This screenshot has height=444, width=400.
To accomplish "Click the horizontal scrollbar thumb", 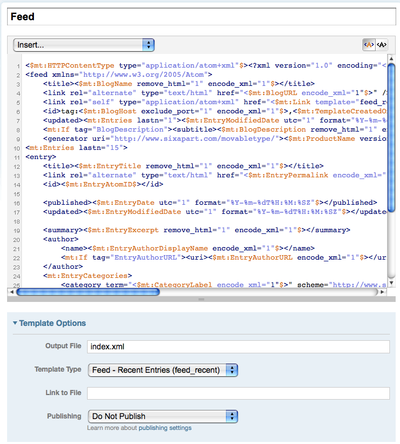I will 88,292.
